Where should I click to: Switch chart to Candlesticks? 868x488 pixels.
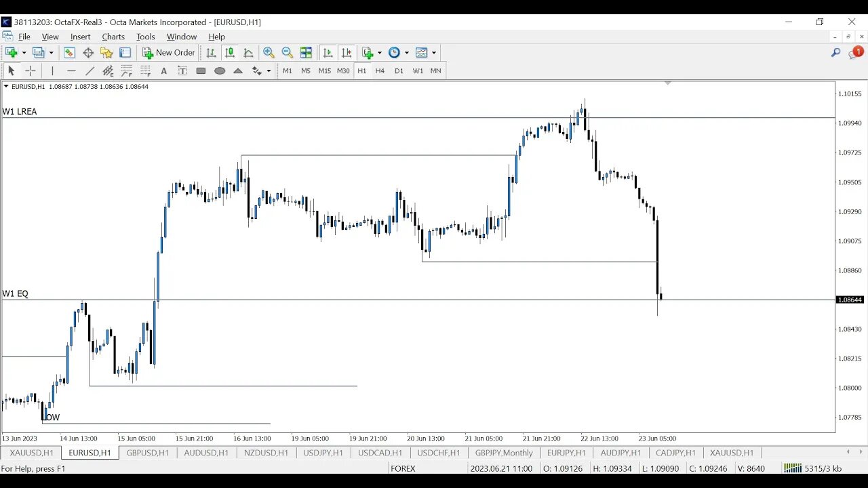pyautogui.click(x=230, y=52)
